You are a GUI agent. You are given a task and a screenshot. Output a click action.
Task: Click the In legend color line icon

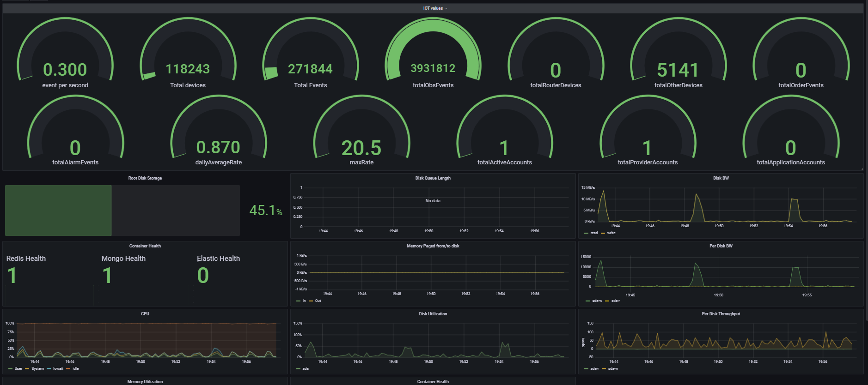click(x=298, y=301)
